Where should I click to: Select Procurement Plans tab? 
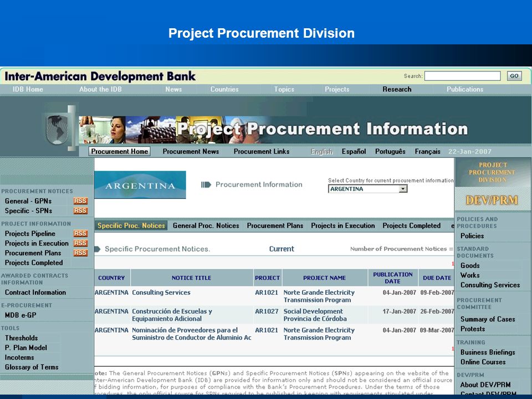(x=275, y=226)
